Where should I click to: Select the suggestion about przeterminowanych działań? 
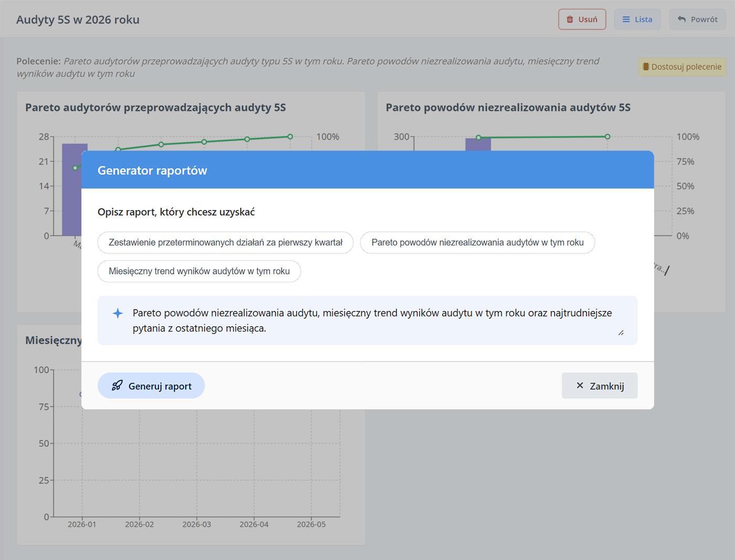pos(225,242)
